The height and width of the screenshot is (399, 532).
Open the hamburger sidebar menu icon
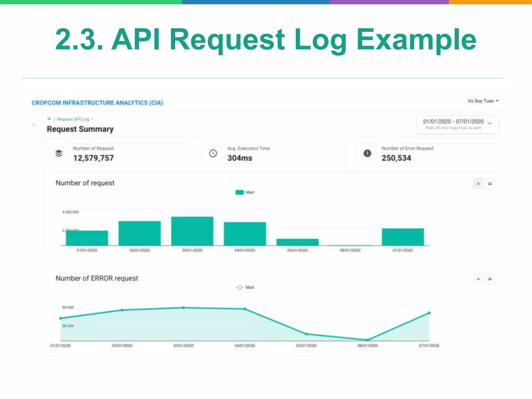pos(34,125)
